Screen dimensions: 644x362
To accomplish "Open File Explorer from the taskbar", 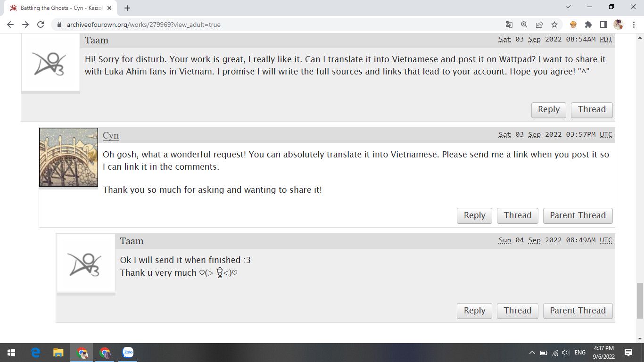I will point(58,352).
